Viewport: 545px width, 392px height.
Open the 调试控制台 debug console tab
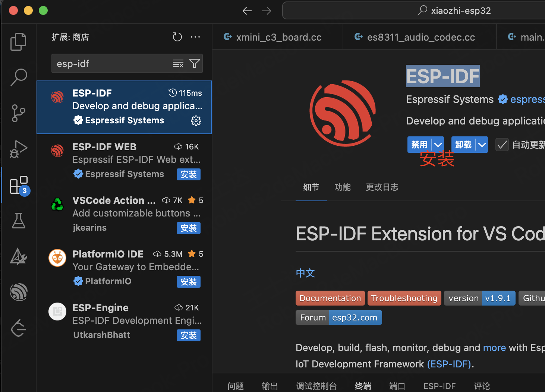point(316,386)
